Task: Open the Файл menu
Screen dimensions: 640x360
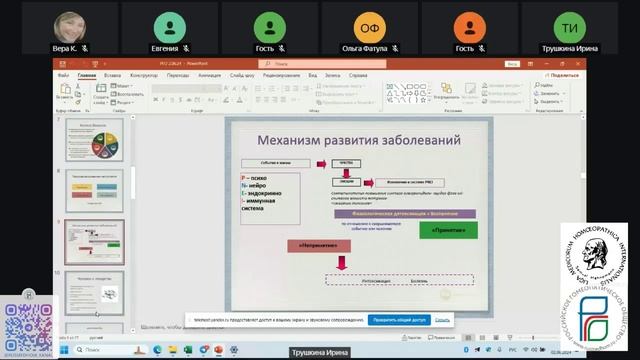Action: point(63,76)
